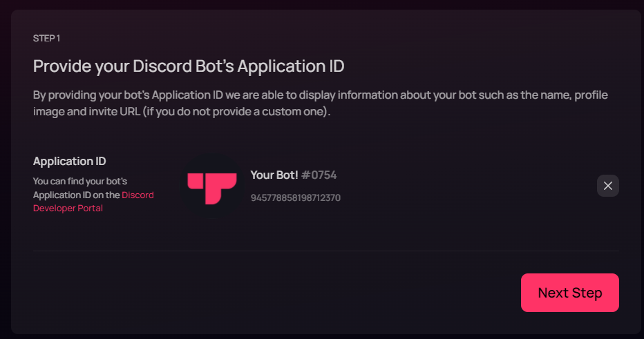Click the horizontal divider above Next Step
This screenshot has height=339, width=644.
pos(326,251)
